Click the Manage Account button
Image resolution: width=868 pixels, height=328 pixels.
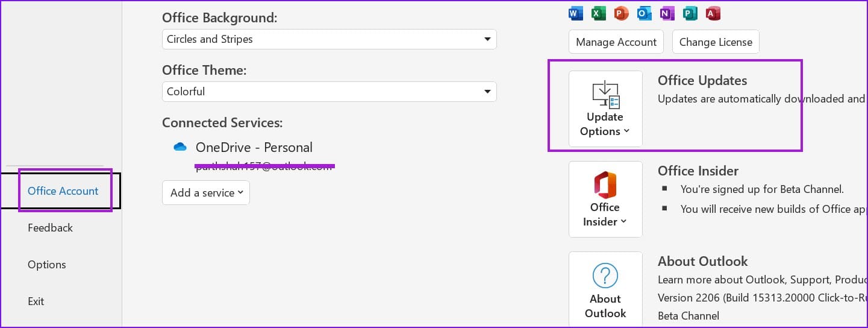616,42
